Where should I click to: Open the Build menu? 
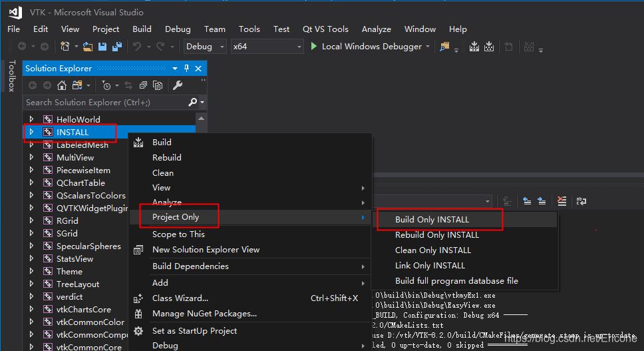click(142, 29)
